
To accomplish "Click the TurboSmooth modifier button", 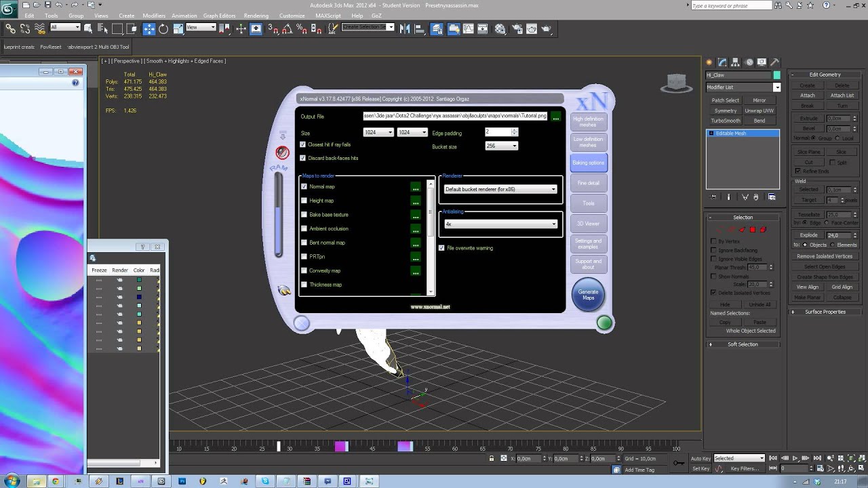I will [x=726, y=121].
